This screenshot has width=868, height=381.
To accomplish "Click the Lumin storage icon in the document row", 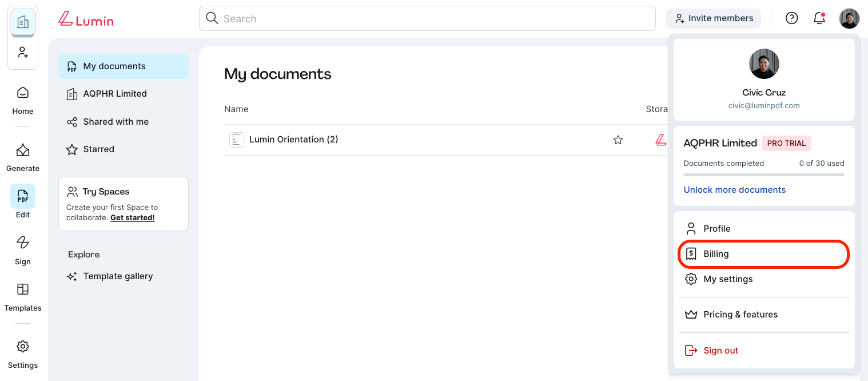I will (x=660, y=140).
